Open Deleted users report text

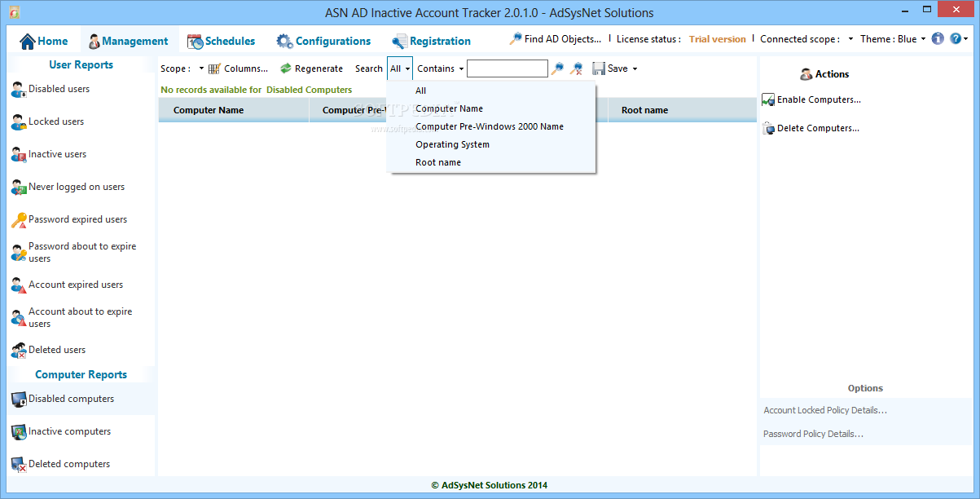point(57,350)
